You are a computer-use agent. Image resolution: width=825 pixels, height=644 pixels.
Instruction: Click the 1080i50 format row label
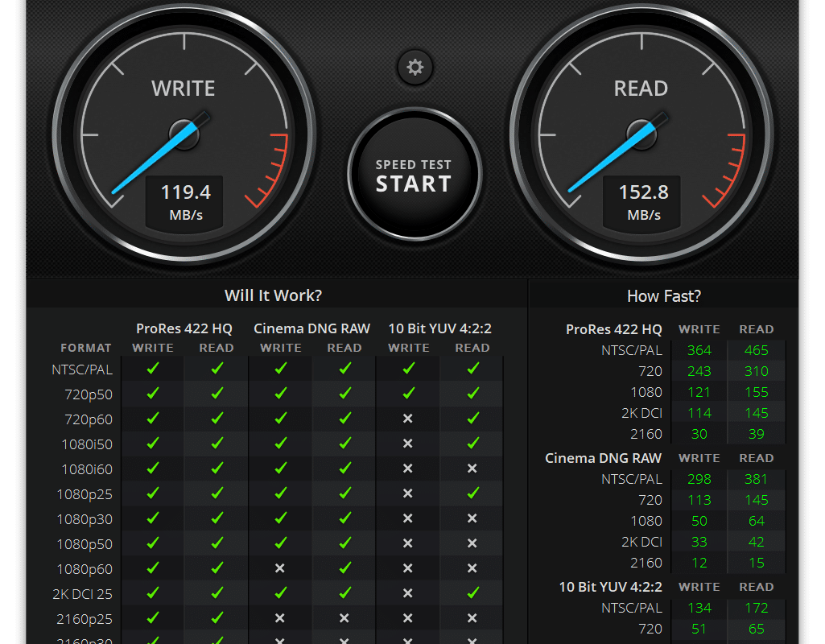pos(87,444)
